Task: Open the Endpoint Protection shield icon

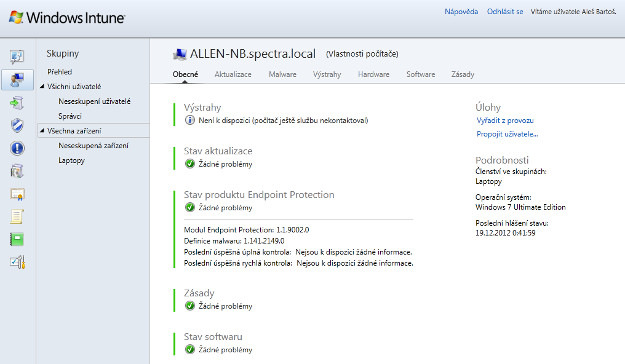Action: tap(17, 125)
